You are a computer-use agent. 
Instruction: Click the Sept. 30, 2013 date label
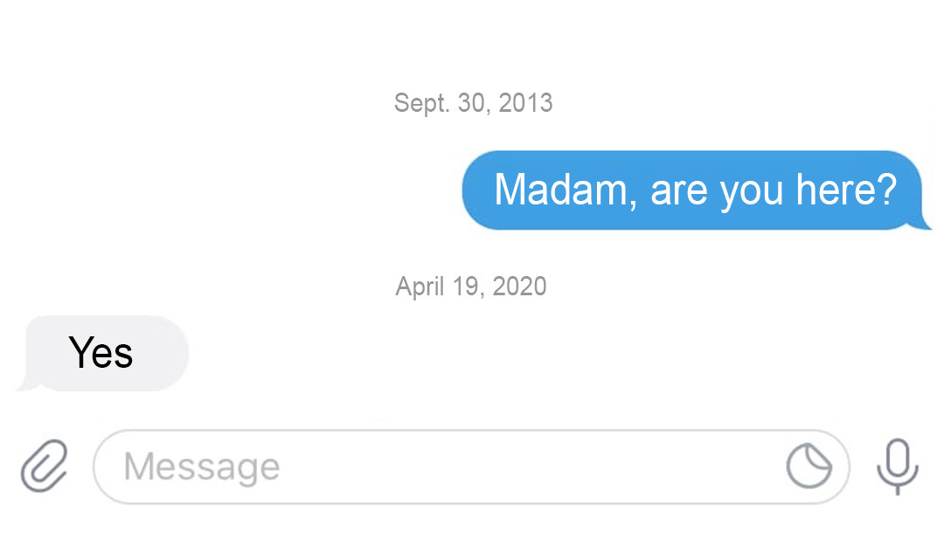click(x=473, y=103)
